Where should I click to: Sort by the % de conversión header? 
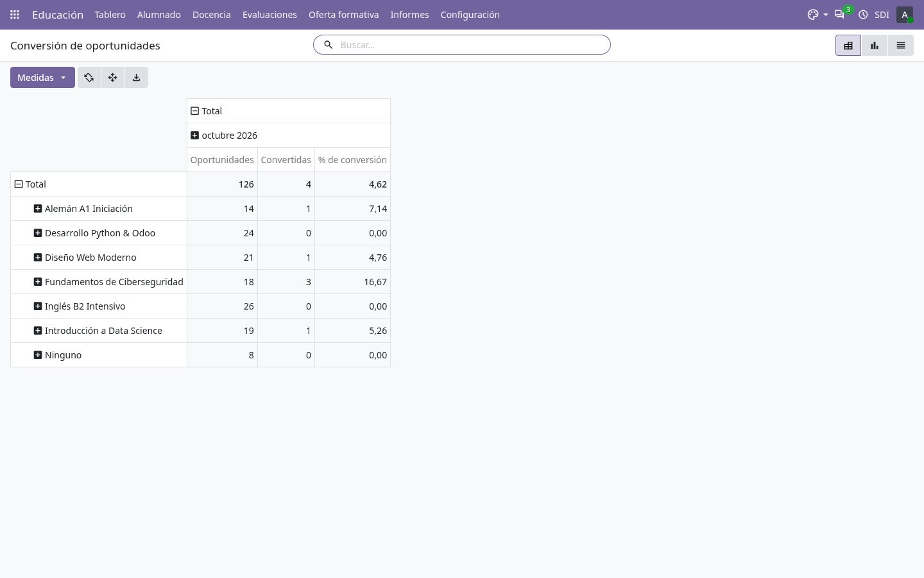pos(352,160)
